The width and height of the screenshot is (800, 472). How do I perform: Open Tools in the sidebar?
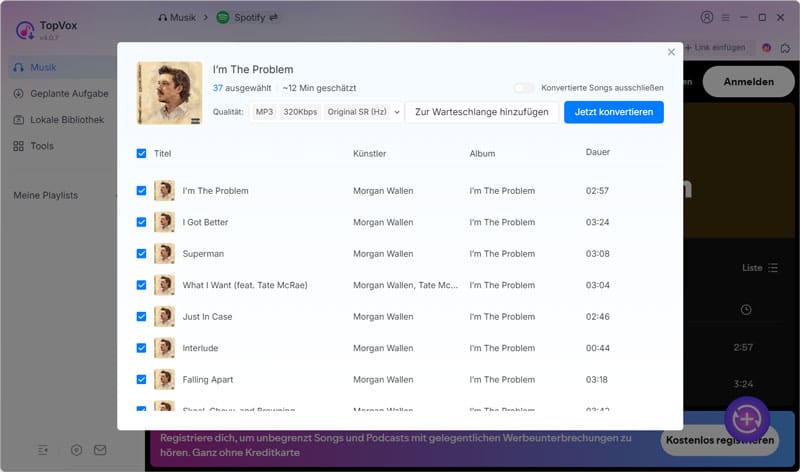coord(61,146)
